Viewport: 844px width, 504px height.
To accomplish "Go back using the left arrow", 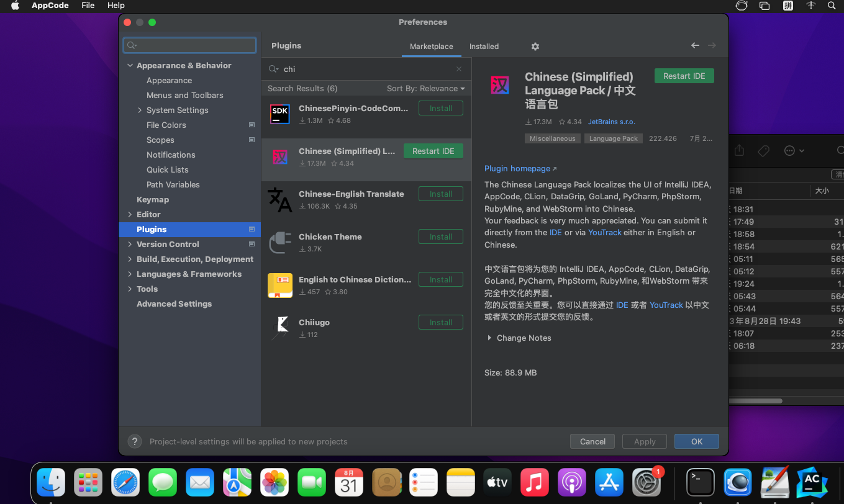I will pyautogui.click(x=695, y=45).
